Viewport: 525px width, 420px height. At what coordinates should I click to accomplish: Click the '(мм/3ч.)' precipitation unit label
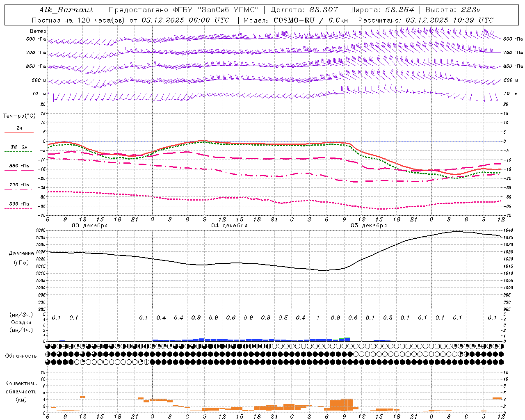coord(21,315)
